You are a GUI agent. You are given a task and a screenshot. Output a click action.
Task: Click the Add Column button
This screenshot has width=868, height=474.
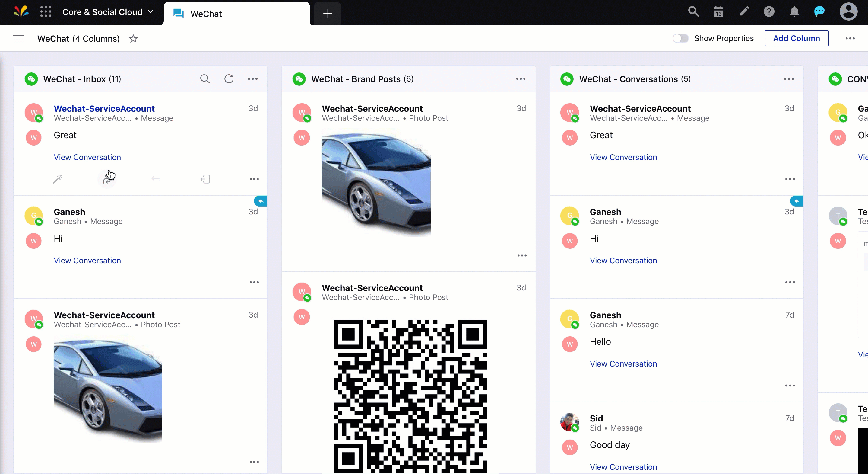[796, 38]
